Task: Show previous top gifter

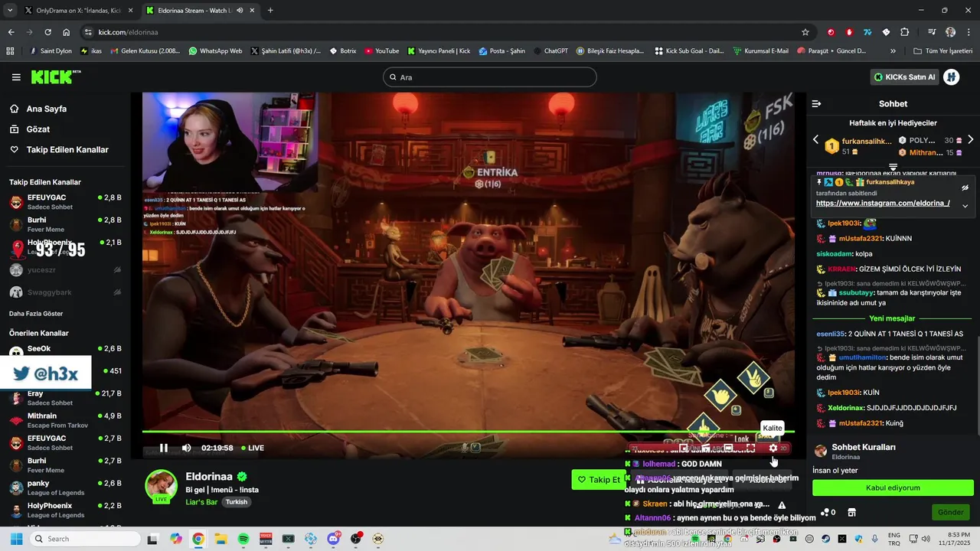Action: coord(815,140)
